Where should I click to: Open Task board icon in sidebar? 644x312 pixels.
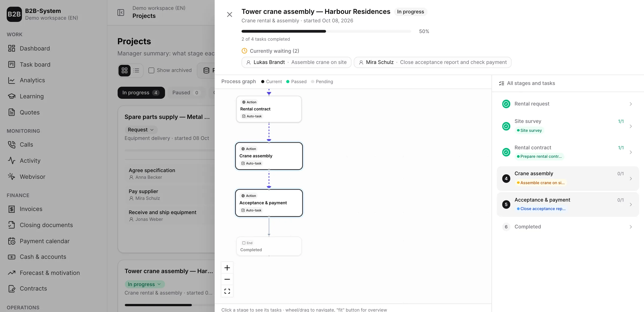click(x=12, y=64)
